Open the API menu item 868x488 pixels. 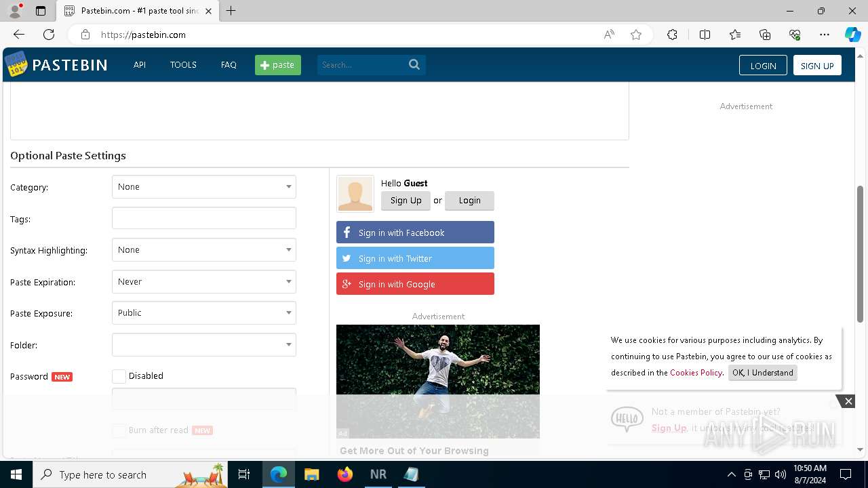point(140,65)
